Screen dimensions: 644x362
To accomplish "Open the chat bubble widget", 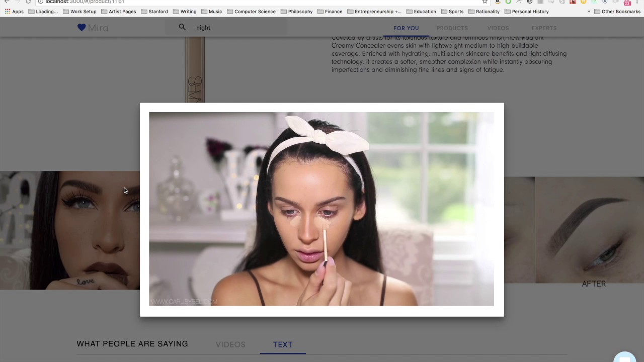I will [625, 357].
